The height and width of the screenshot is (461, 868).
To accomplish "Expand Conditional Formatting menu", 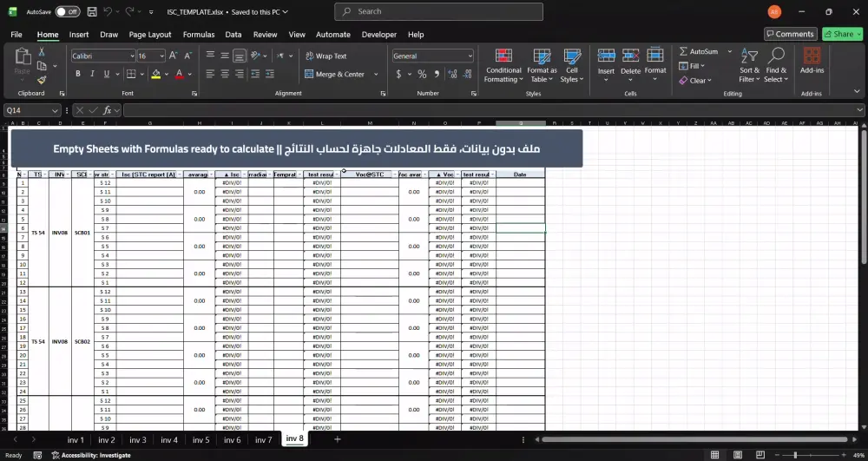I will pos(503,65).
